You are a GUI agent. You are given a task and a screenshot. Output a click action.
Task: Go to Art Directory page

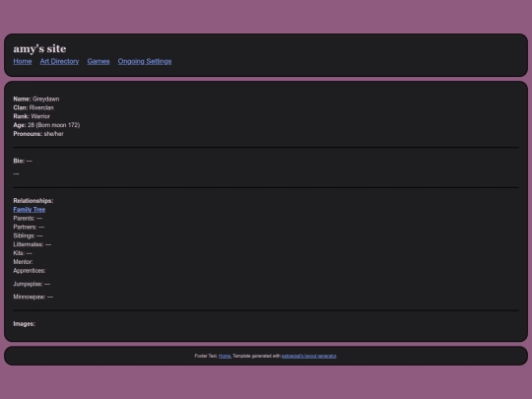[59, 61]
